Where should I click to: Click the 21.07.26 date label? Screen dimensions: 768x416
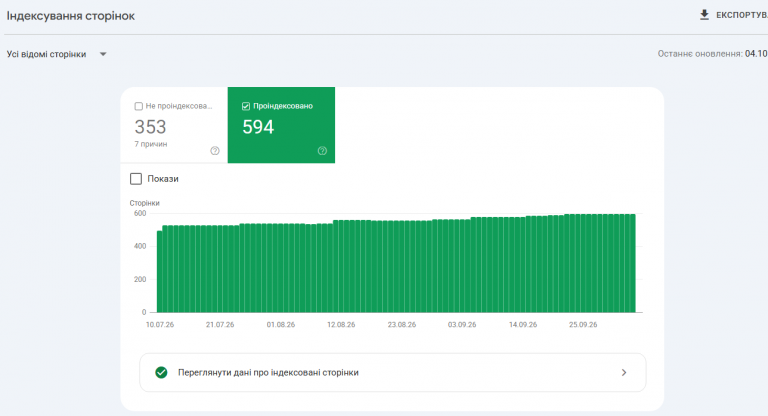220,324
